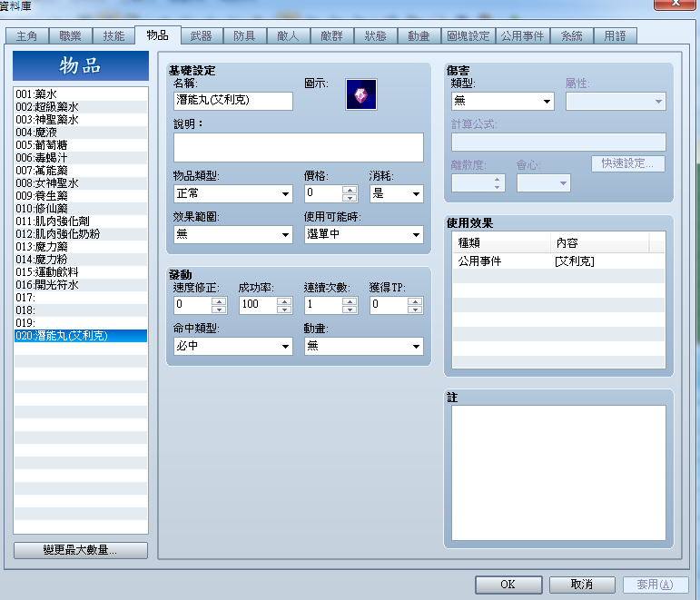Expand the 命中類型 hit type dropdown
The image size is (700, 600).
233,346
